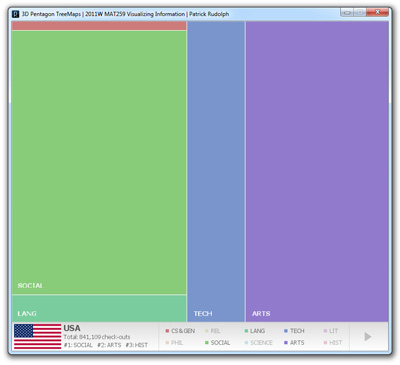The height and width of the screenshot is (365, 400).
Task: Click the 'Total: 841,109 check-outs' text
Action: (97, 337)
